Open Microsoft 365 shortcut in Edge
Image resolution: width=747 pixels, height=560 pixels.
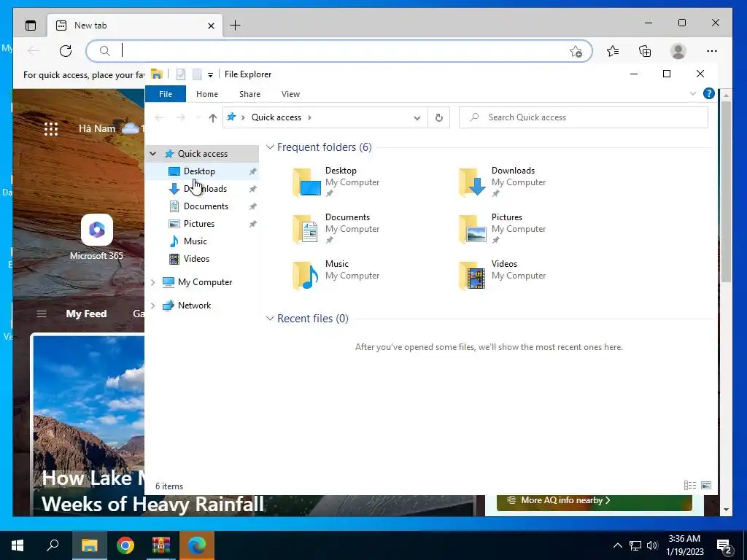pyautogui.click(x=97, y=237)
